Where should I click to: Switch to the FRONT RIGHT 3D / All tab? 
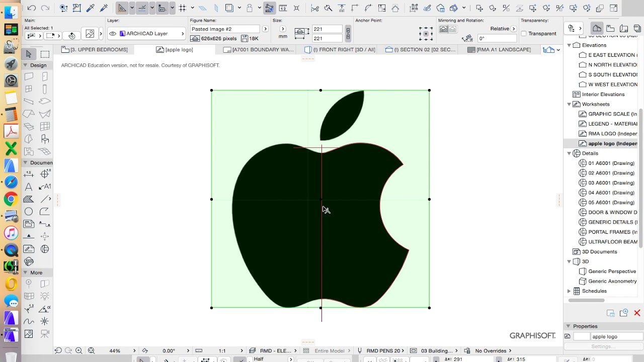[x=340, y=49]
